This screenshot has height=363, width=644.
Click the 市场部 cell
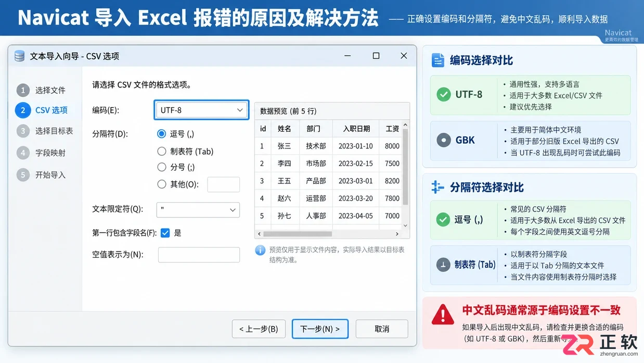tap(316, 164)
